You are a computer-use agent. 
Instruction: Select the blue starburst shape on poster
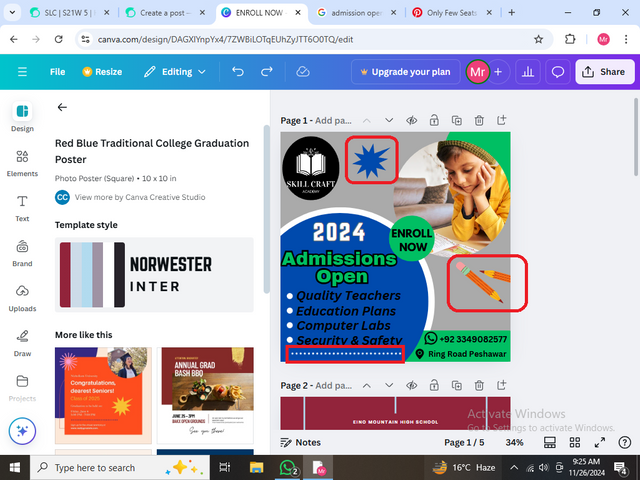coord(371,160)
